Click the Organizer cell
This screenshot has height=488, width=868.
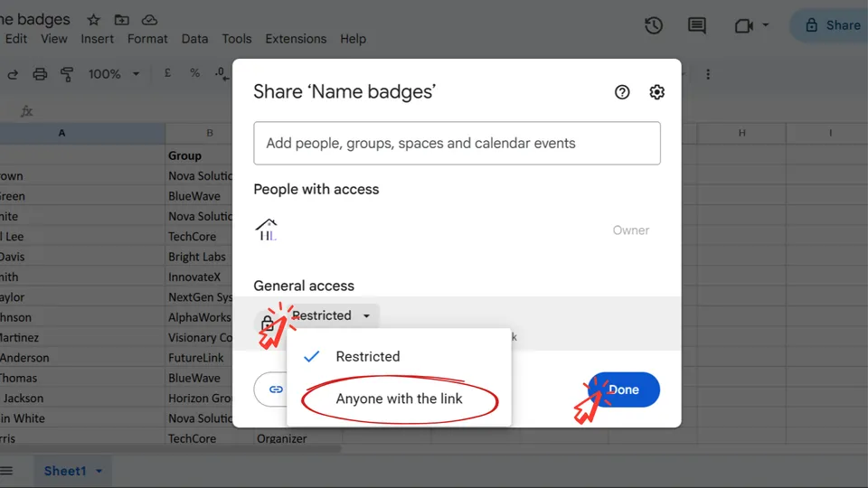click(x=297, y=438)
